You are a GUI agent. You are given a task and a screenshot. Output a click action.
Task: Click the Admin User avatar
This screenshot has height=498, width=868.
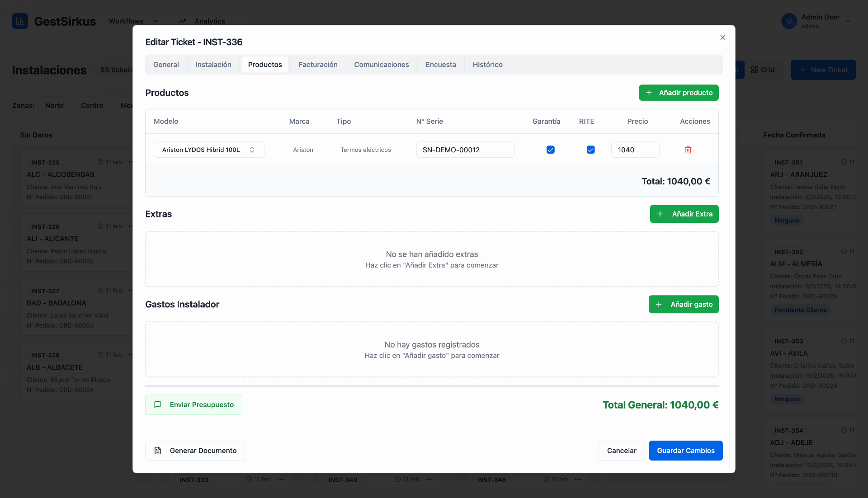[x=789, y=21]
